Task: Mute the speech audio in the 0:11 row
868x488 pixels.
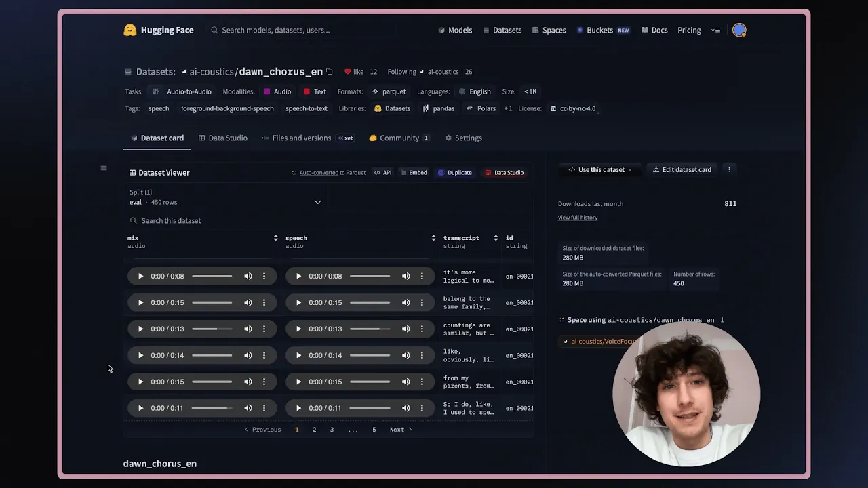Action: [406, 408]
